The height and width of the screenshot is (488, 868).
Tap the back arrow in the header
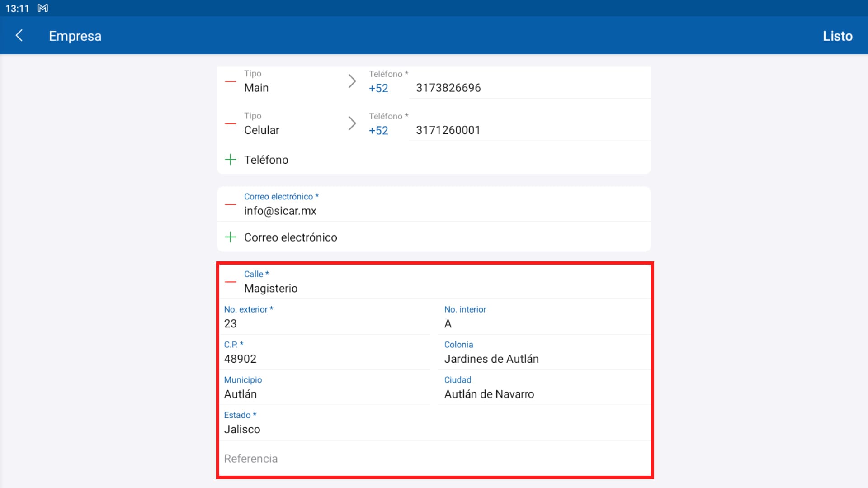point(20,36)
